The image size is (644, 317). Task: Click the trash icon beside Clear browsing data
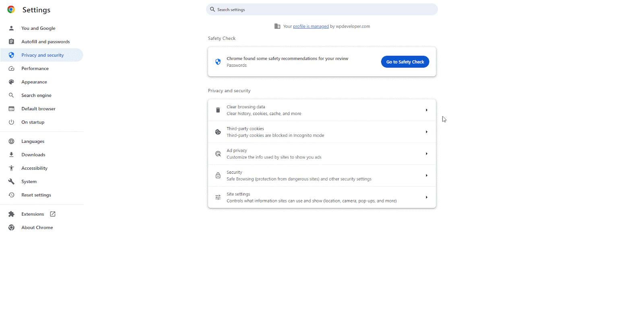(x=218, y=110)
